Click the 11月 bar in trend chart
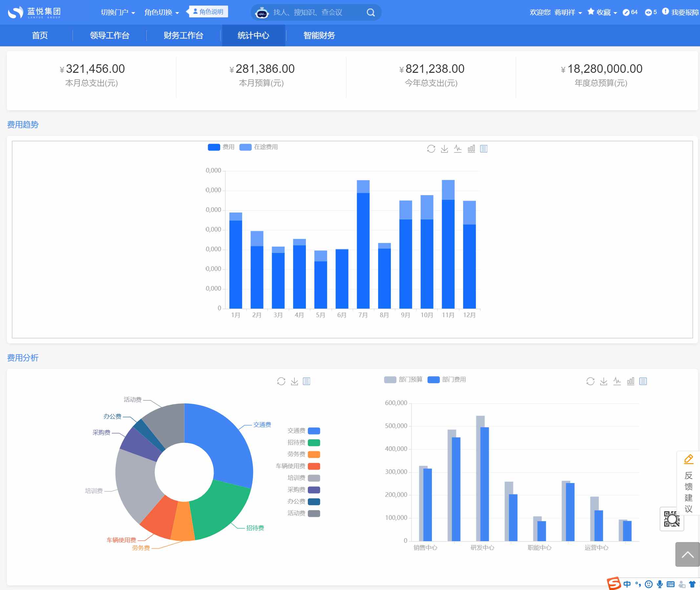Viewport: 700px width, 590px height. click(x=448, y=244)
